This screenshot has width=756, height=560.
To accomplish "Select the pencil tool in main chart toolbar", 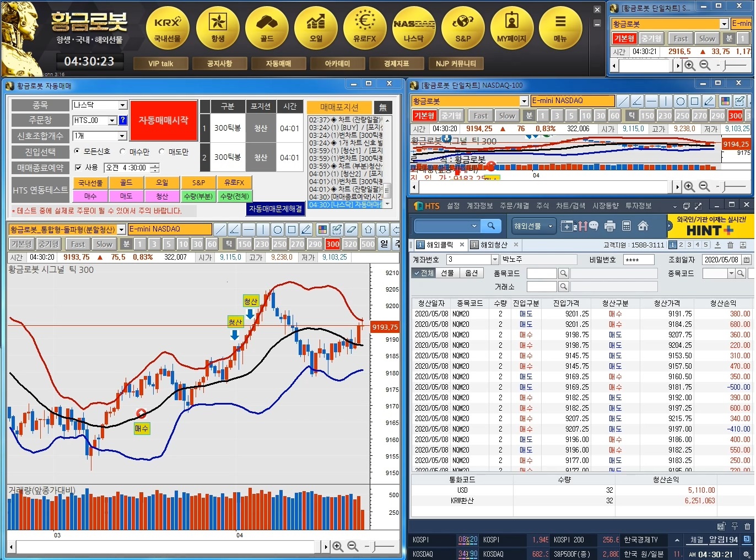I will coord(306,229).
